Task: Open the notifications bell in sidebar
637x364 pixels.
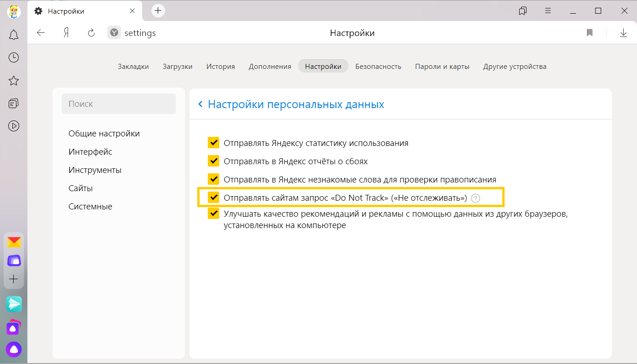Action: pos(14,35)
